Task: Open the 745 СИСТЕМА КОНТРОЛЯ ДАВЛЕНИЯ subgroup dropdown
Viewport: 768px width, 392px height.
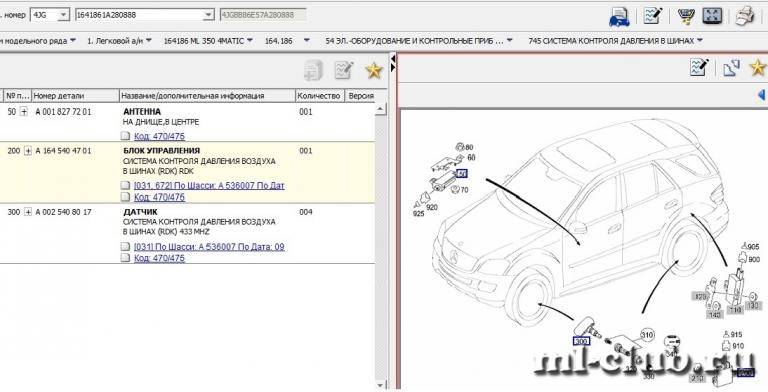Action: 699,40
